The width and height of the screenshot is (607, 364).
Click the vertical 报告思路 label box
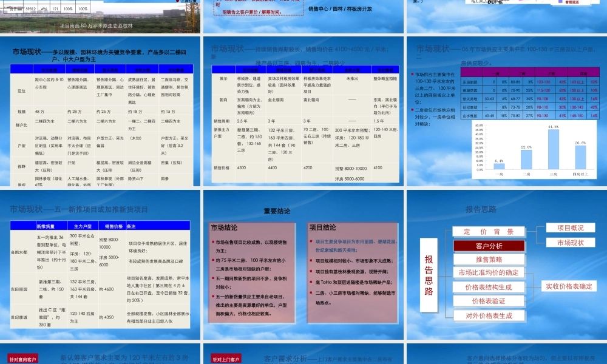coord(429,275)
